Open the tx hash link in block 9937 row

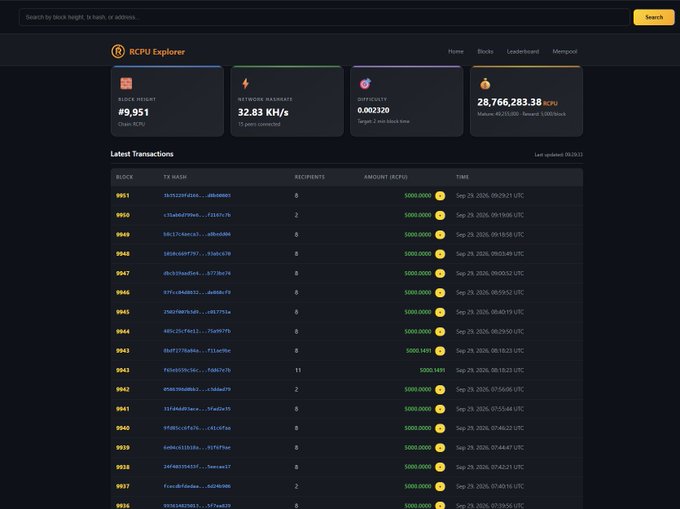click(197, 486)
